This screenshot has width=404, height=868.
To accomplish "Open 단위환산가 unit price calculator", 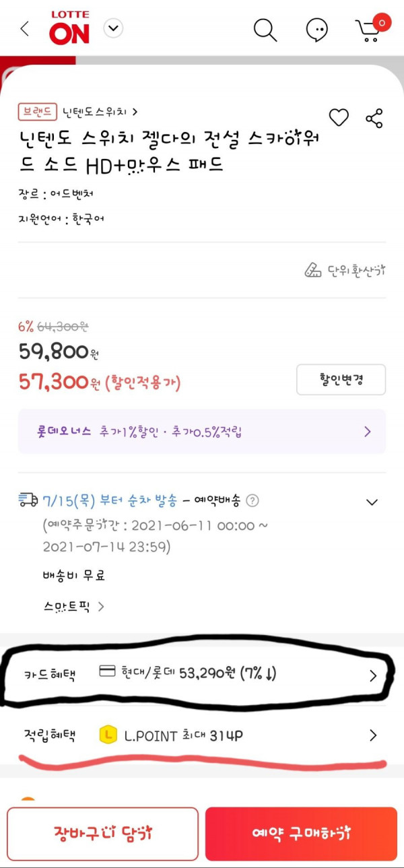I will tap(345, 271).
